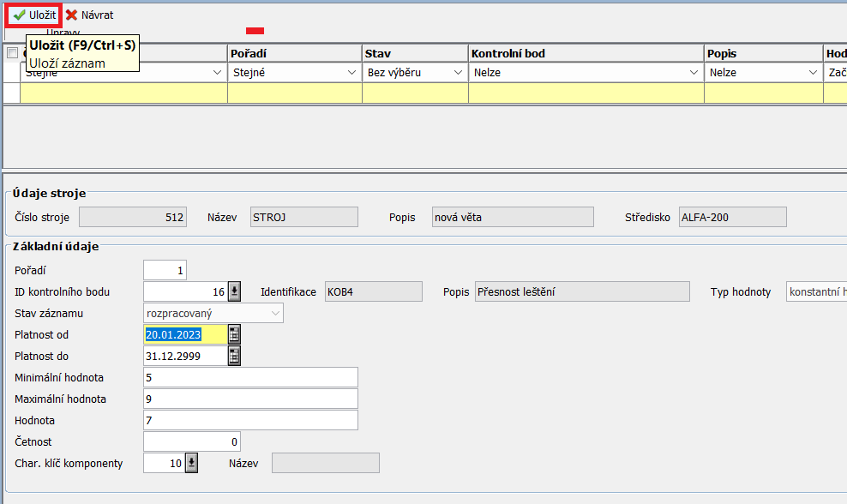This screenshot has height=504, width=847.
Task: Click the Pořadí input field in Základní údaje
Action: click(x=165, y=271)
